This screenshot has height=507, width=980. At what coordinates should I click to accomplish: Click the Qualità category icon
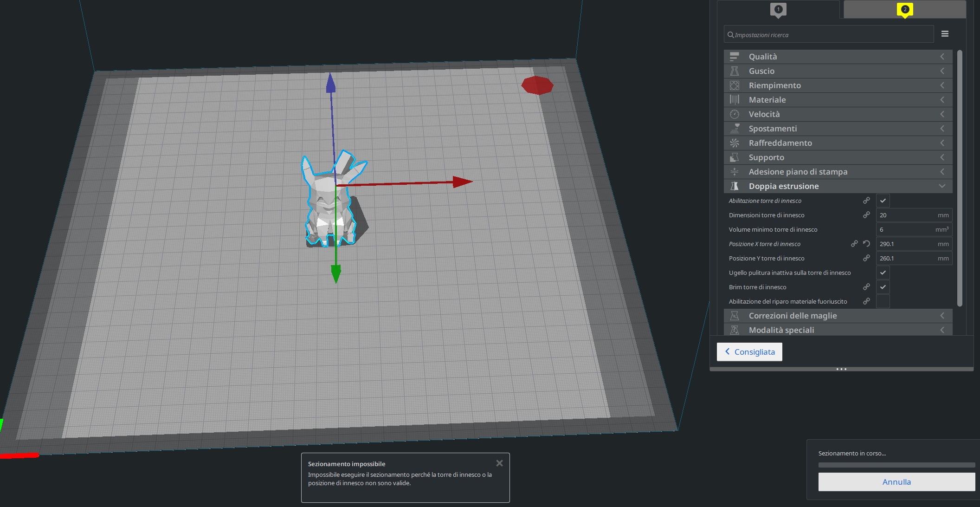click(x=735, y=57)
